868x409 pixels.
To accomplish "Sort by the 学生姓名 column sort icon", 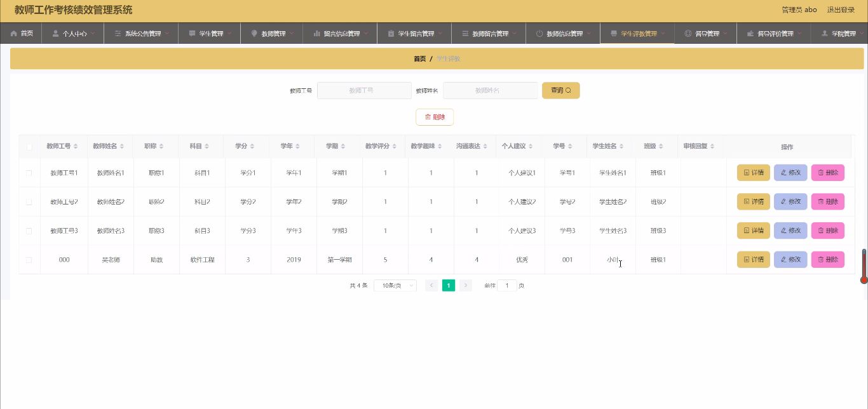I will click(623, 147).
